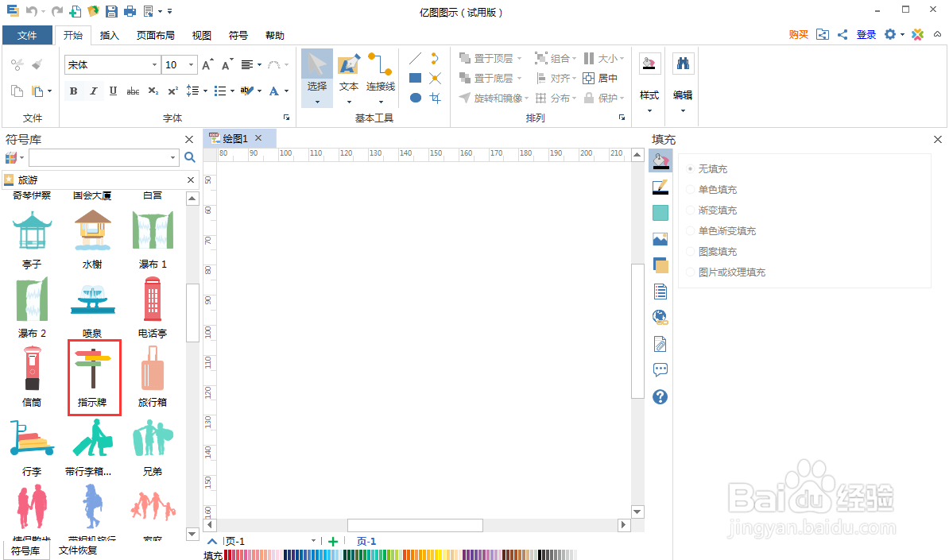Apply strikethrough abc formatting

coord(134,91)
